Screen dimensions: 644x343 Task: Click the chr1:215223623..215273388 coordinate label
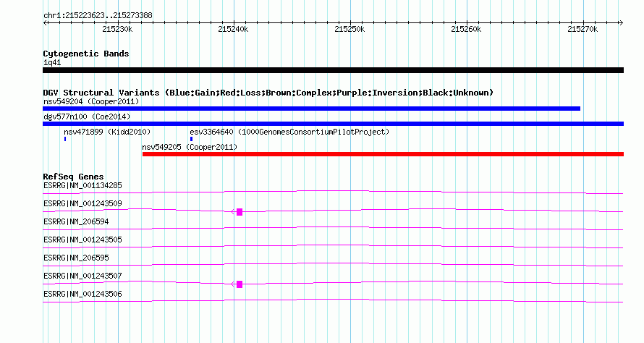click(x=98, y=15)
